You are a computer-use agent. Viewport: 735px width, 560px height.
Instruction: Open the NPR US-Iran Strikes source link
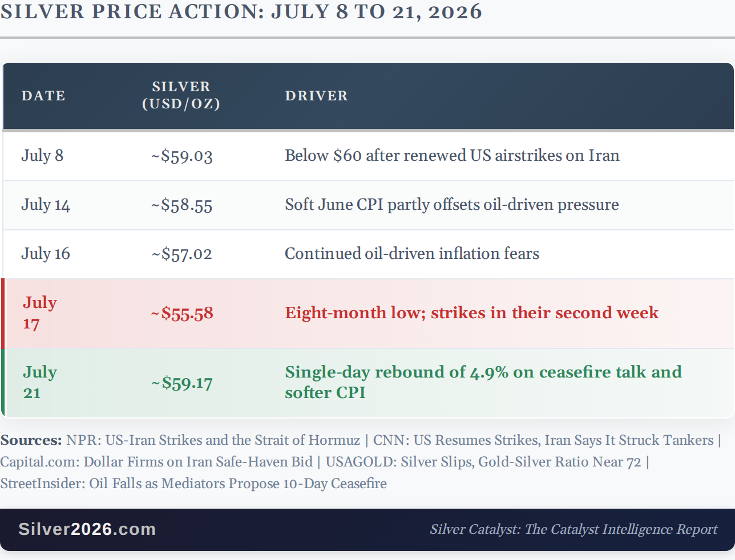(213, 440)
